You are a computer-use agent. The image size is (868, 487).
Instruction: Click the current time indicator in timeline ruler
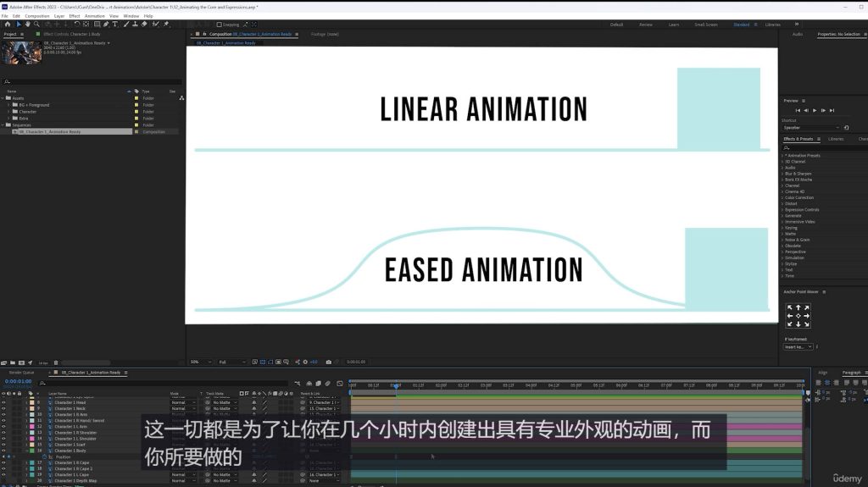[x=396, y=385]
